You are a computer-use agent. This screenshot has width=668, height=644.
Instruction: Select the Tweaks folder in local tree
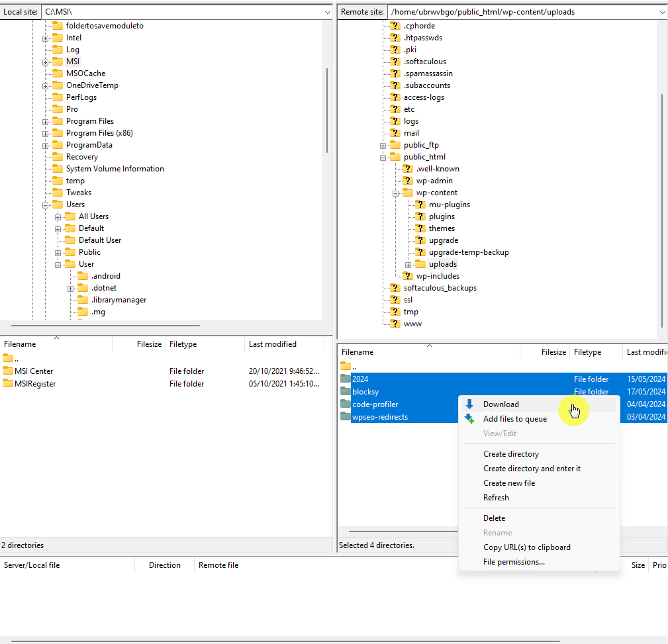tap(78, 193)
